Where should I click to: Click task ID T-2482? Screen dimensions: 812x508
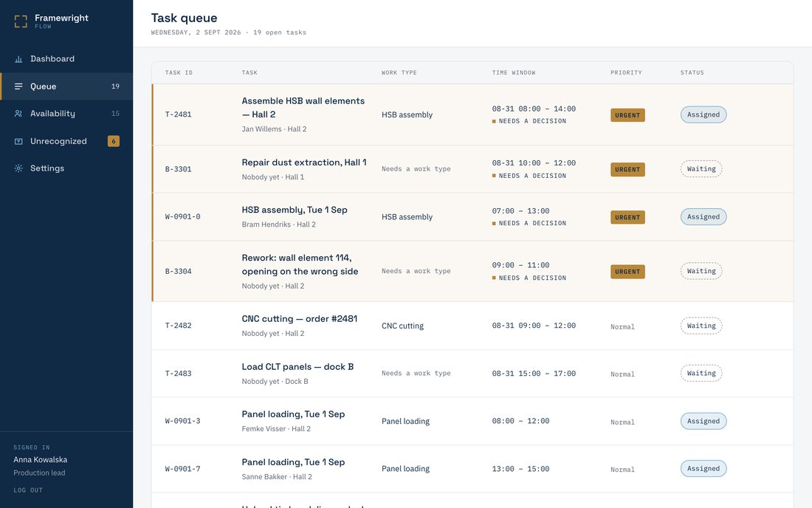(178, 326)
